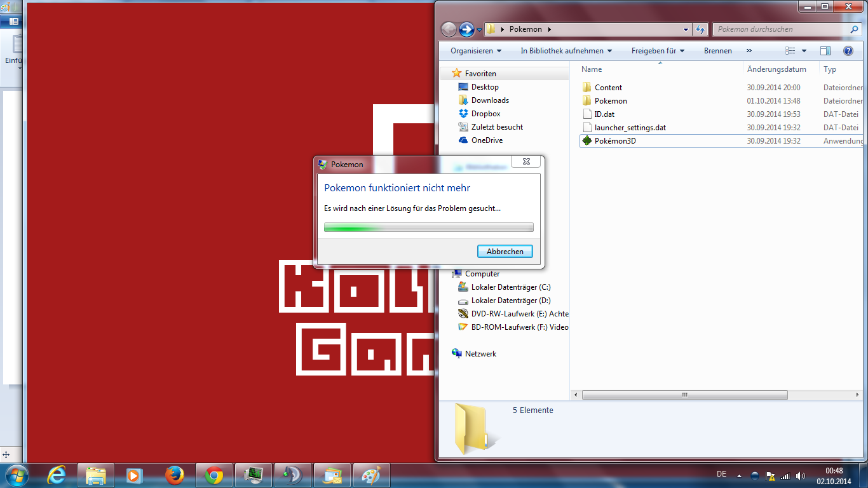Launch Google Chrome from the taskbar
868x488 pixels.
[x=214, y=475]
